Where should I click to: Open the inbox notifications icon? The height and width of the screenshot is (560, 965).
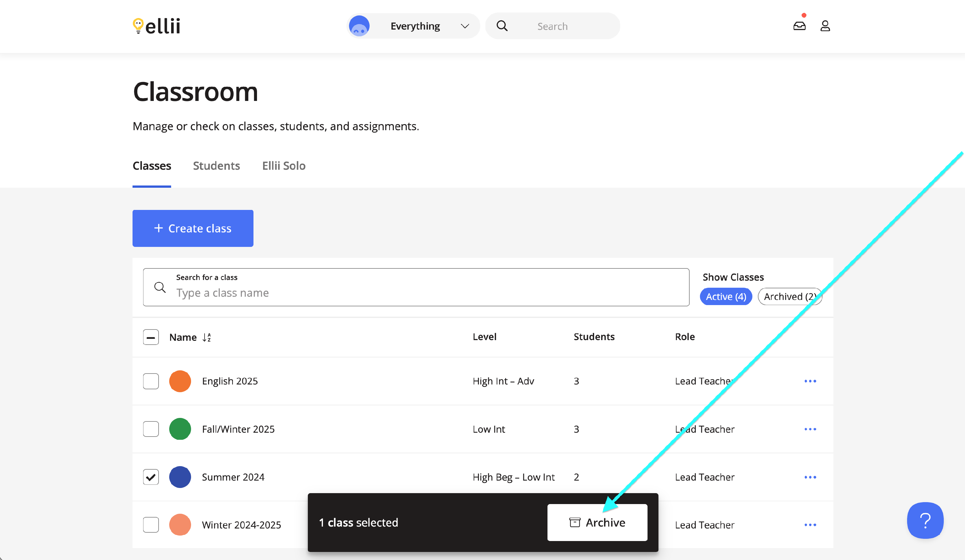pos(799,26)
